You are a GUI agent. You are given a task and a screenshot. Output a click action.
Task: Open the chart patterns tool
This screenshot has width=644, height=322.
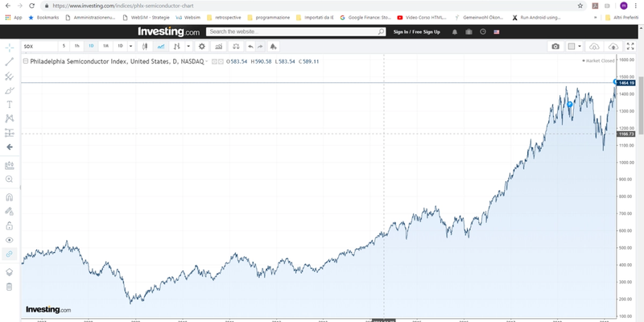[10, 118]
